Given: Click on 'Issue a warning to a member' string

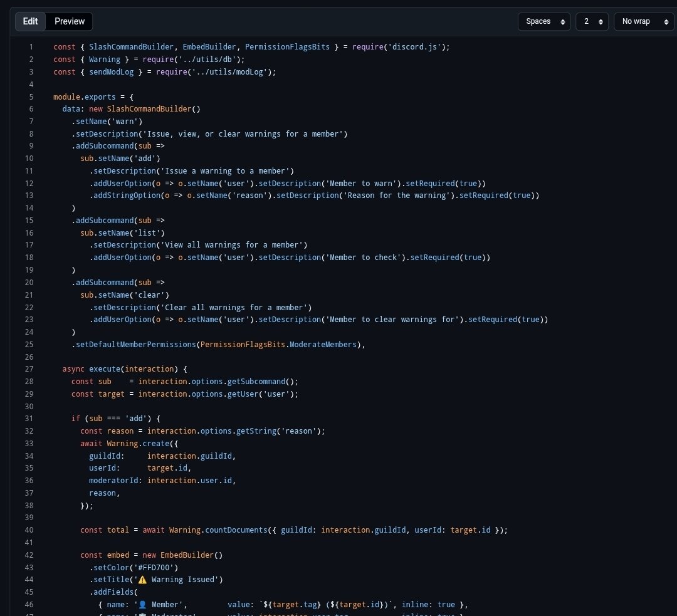Looking at the screenshot, I should pyautogui.click(x=227, y=171).
